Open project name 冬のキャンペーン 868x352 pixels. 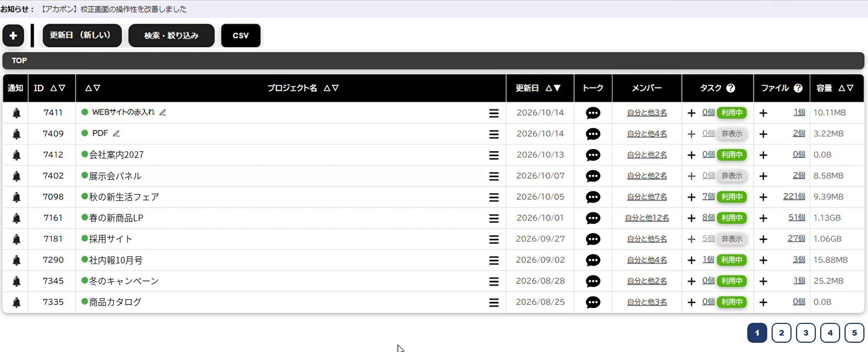pos(124,281)
